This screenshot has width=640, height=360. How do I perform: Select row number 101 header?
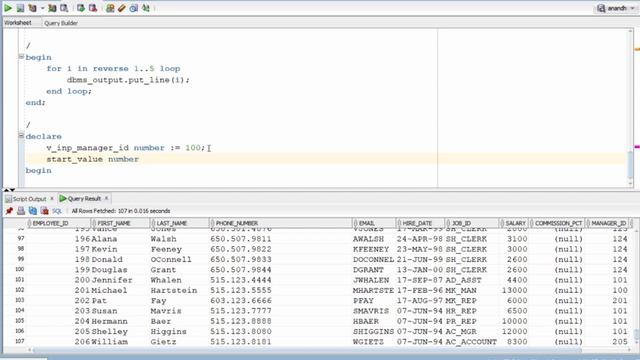point(20,280)
